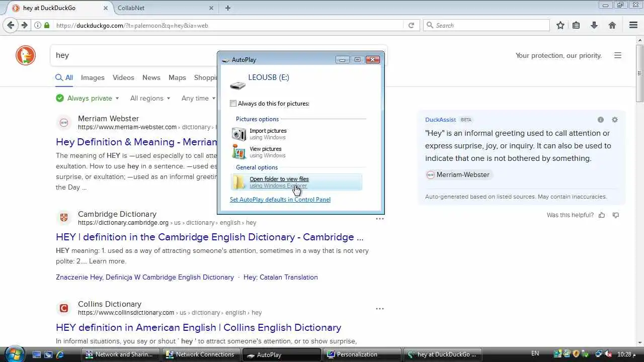This screenshot has width=644, height=362.
Task: Select the News search tab
Action: click(151, 77)
